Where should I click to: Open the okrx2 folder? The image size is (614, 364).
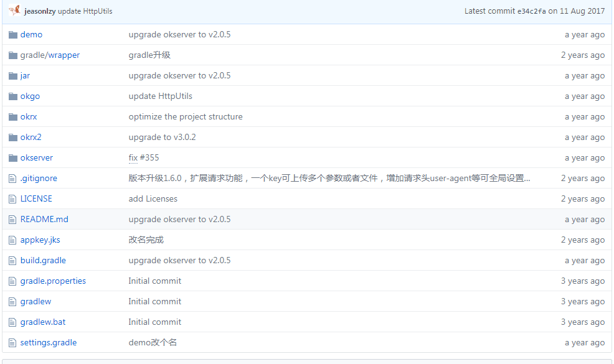[31, 137]
